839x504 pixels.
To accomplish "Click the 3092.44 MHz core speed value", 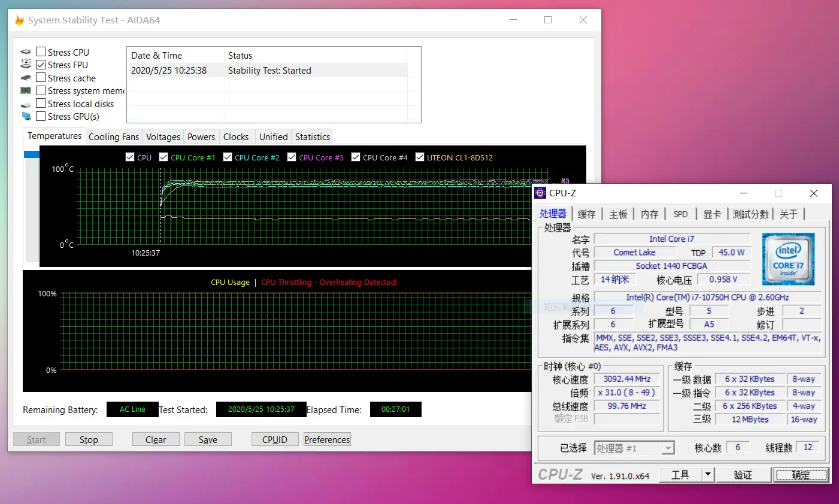I will (626, 379).
